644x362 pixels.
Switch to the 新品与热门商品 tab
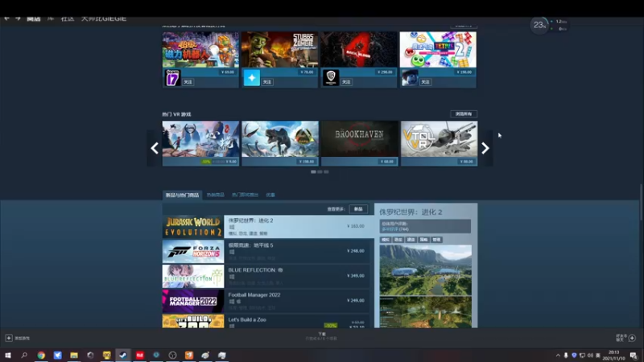(x=183, y=195)
